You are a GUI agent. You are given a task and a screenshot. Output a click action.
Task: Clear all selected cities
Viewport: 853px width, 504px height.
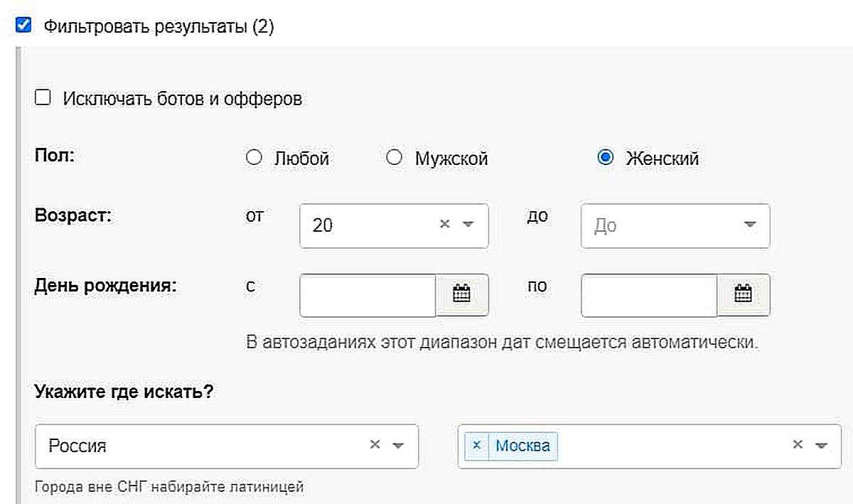coord(798,445)
